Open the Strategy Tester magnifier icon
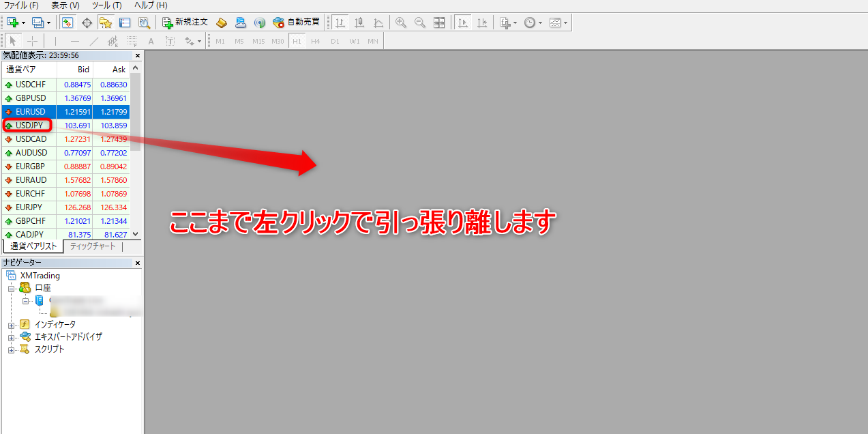Screen dimensions: 868x434 click(x=144, y=23)
